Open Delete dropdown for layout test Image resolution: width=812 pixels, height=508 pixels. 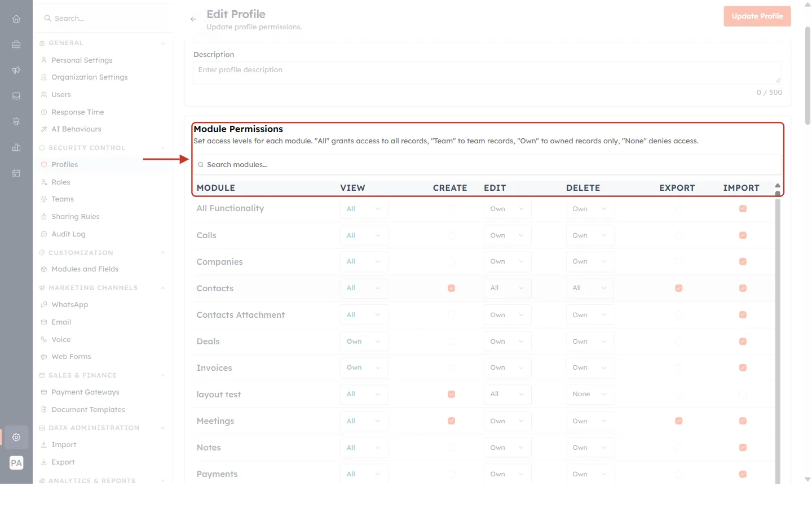coord(590,395)
